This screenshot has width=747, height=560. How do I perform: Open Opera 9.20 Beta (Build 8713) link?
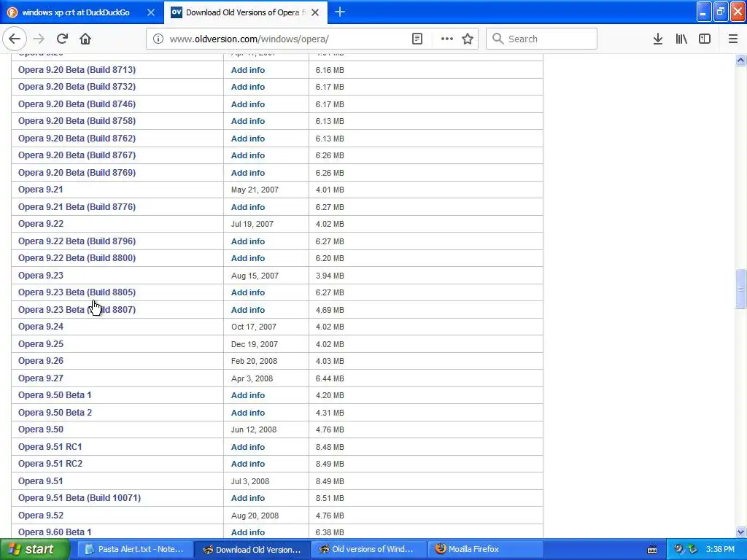tap(77, 69)
